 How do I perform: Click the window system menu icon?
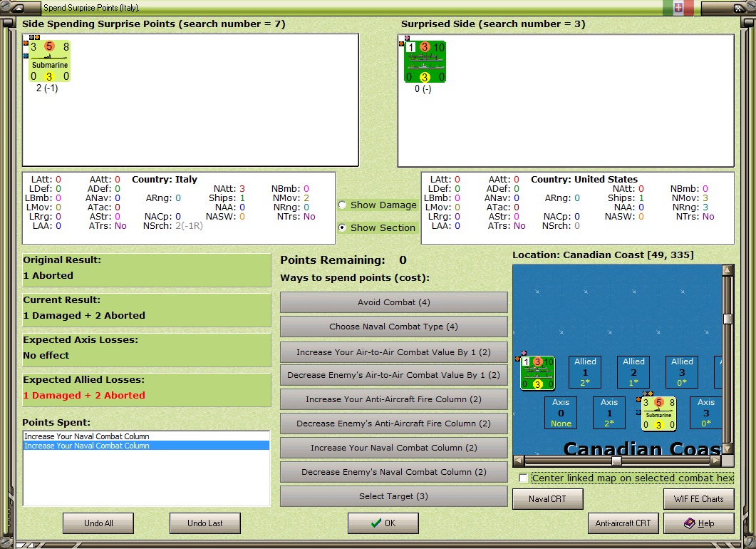pyautogui.click(x=16, y=8)
